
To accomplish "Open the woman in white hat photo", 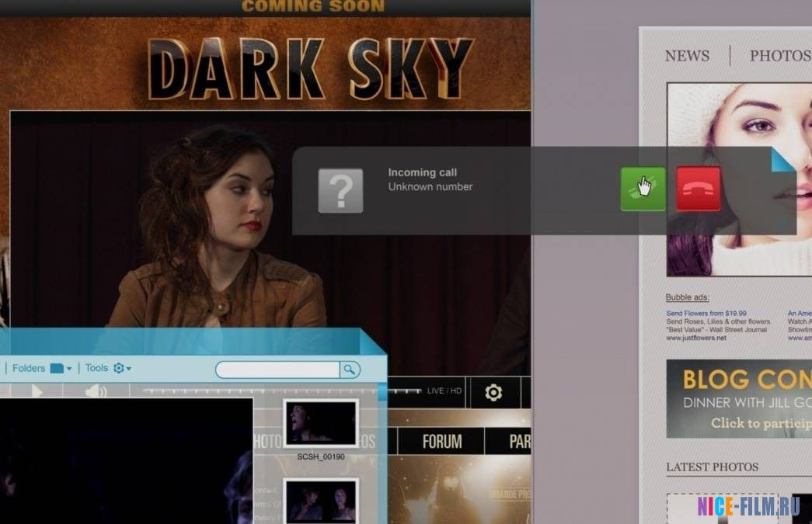I will 738,179.
